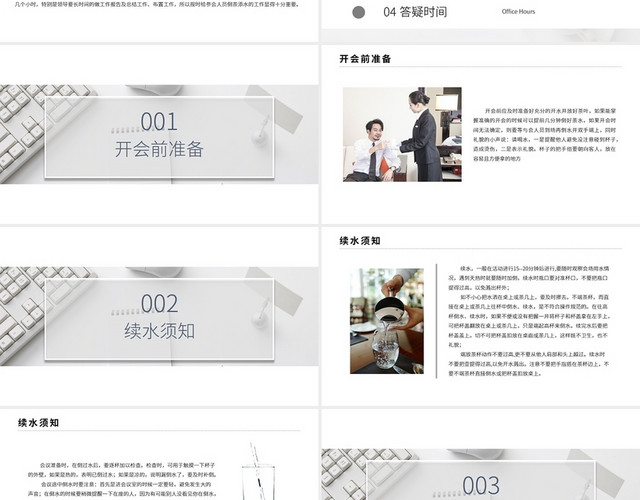Click the gray circle bullet beside 04 答疑时间
Image resolution: width=640 pixels, height=500 pixels.
tap(358, 12)
